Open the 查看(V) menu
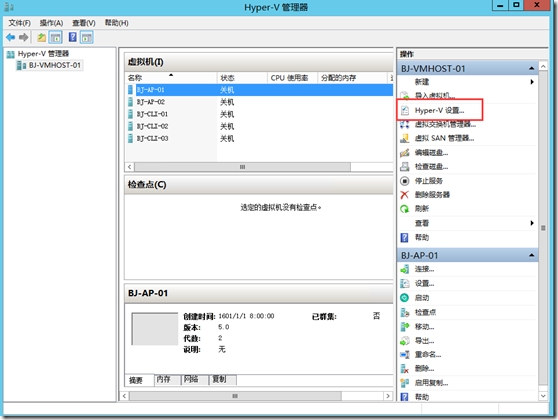Screen dimensions: 558x420 (84, 23)
